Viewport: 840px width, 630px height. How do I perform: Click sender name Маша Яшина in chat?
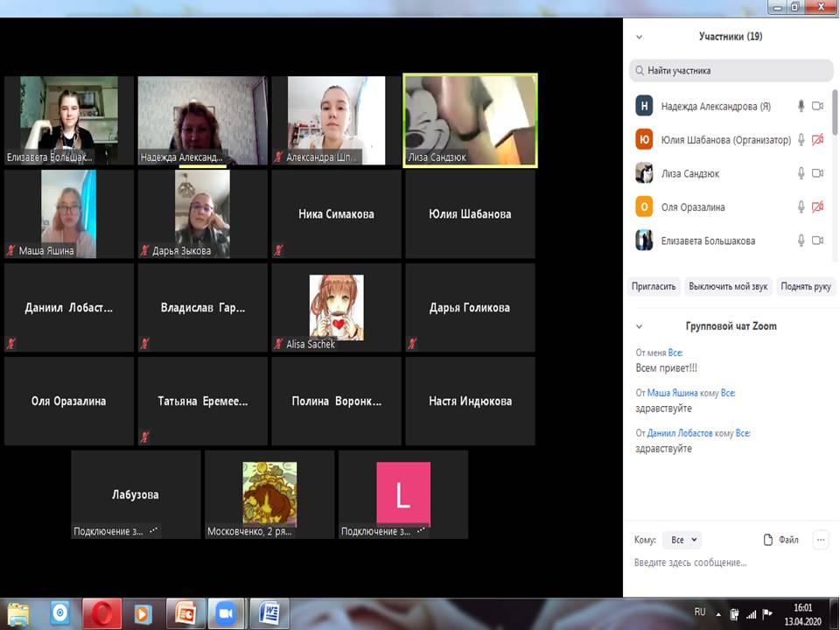(672, 394)
